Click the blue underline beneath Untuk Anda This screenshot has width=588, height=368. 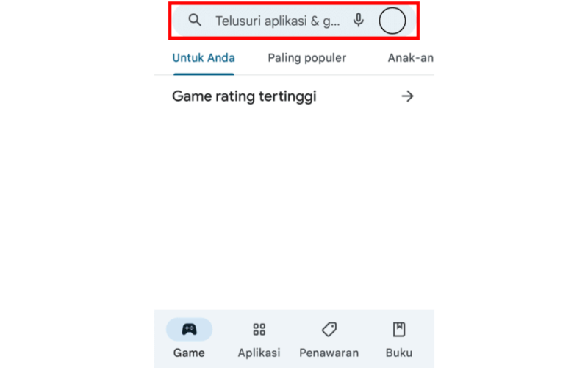click(x=204, y=74)
